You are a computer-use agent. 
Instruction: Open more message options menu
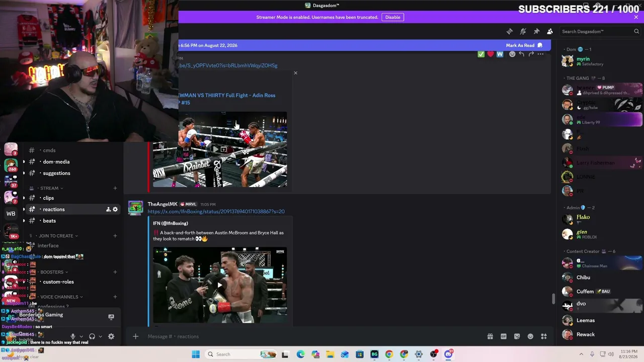[x=540, y=54]
